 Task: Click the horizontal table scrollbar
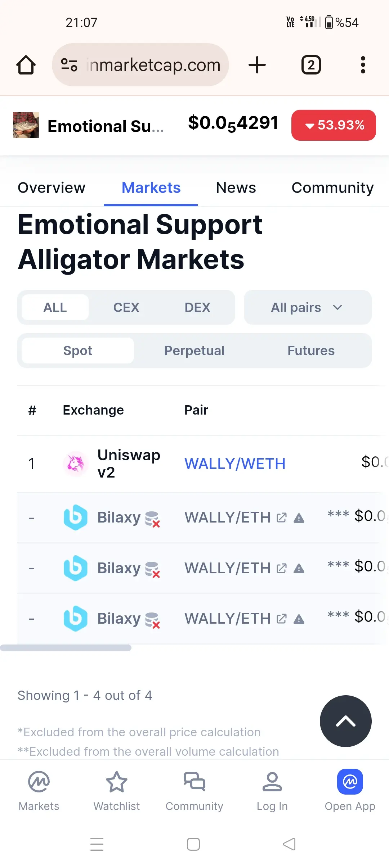(x=66, y=648)
